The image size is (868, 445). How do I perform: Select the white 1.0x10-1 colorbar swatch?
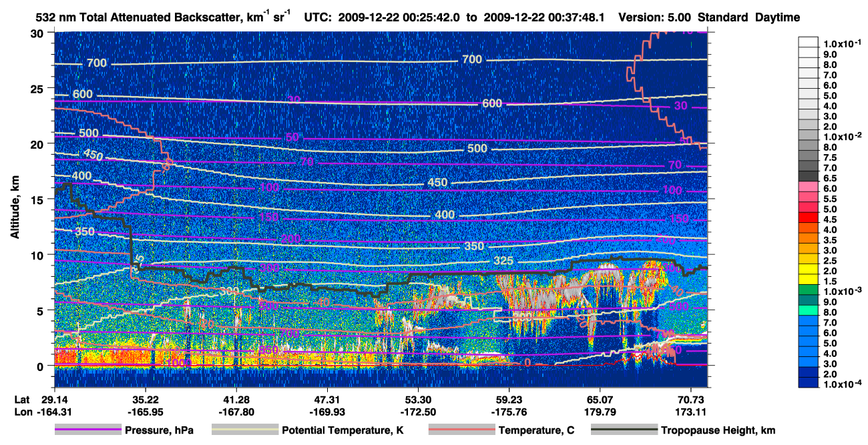coord(809,42)
